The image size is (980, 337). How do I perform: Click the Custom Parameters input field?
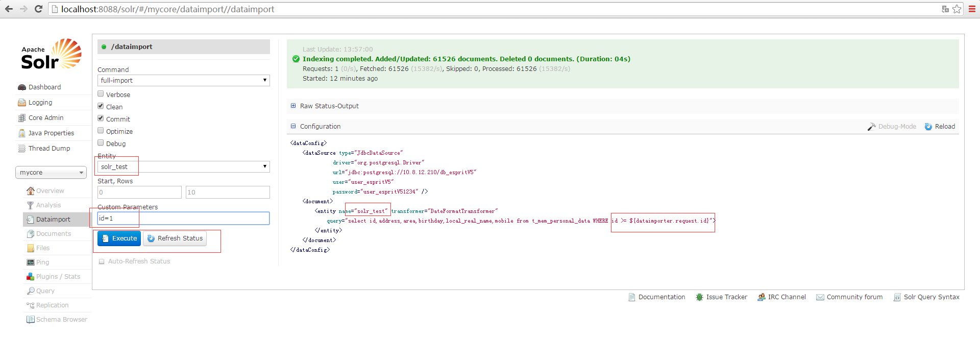point(184,219)
